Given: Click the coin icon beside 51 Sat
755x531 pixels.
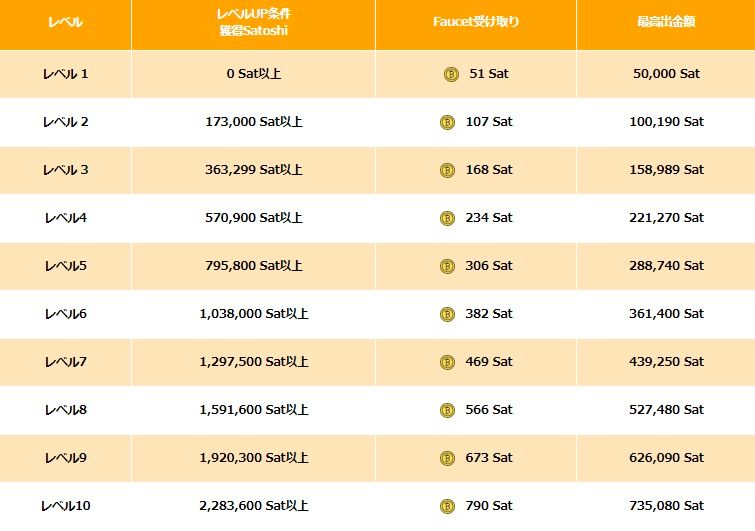Looking at the screenshot, I should [451, 74].
